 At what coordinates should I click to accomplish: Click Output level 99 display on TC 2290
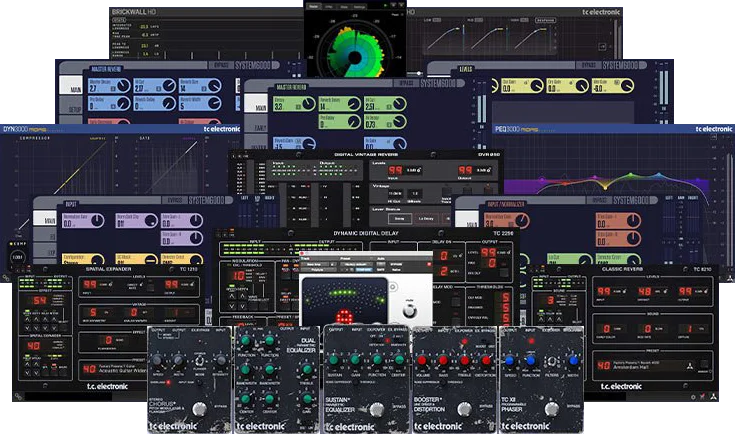tap(488, 253)
